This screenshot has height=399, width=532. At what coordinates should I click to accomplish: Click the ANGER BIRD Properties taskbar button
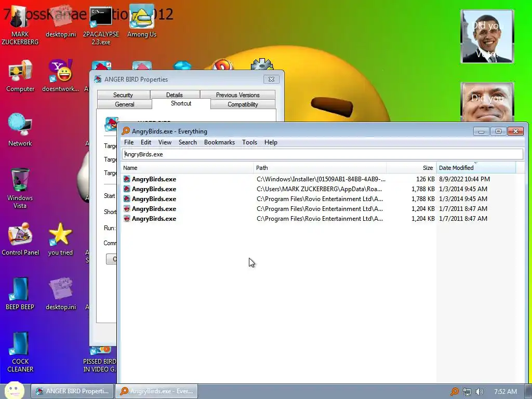coord(72,391)
